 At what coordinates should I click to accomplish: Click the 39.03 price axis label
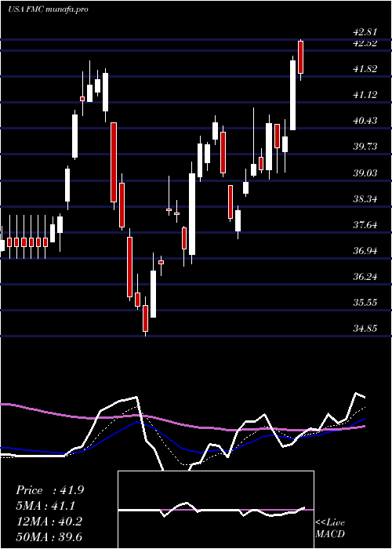pos(365,173)
